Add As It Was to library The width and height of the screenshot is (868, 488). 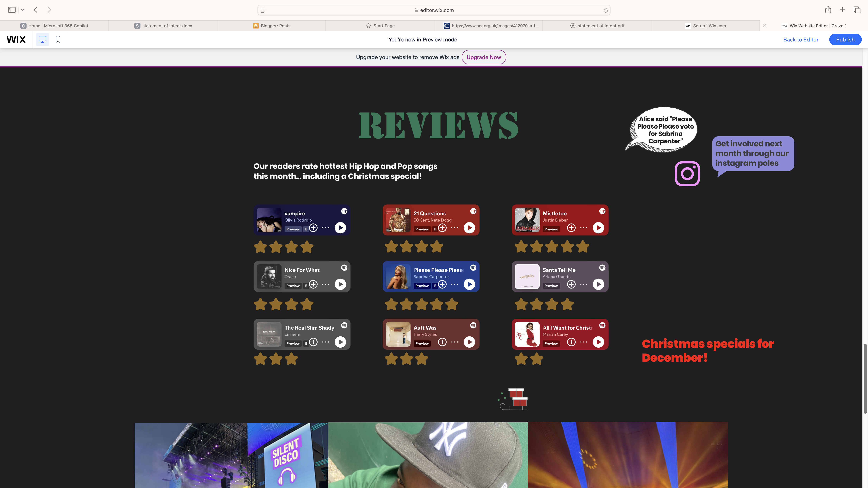pyautogui.click(x=442, y=342)
